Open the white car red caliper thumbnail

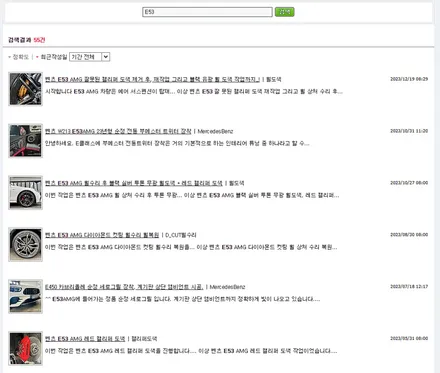26,193
